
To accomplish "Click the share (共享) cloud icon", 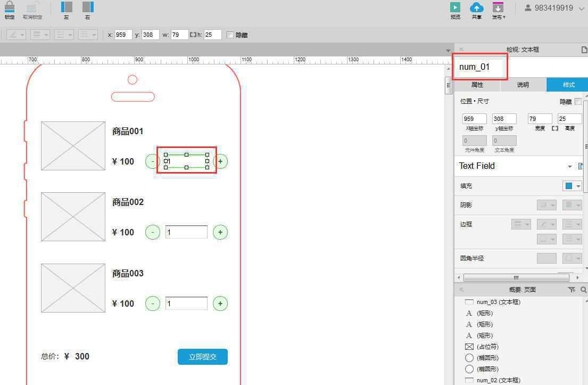I will (476, 7).
